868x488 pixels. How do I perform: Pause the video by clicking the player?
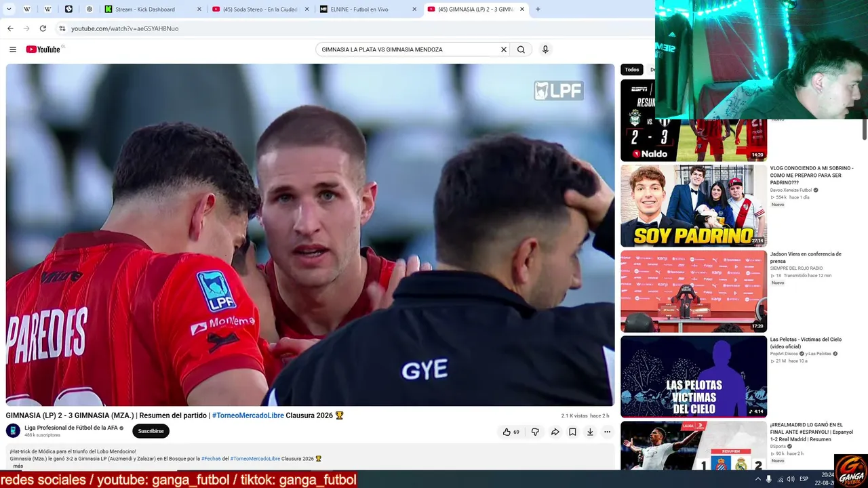pyautogui.click(x=310, y=235)
